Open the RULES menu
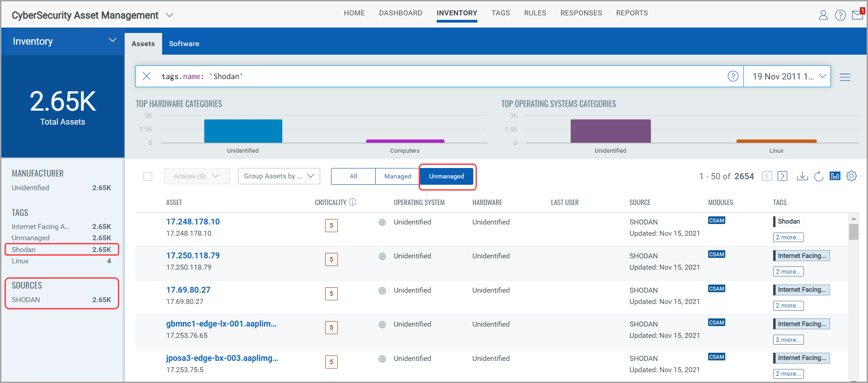This screenshot has width=868, height=383. pyautogui.click(x=535, y=13)
